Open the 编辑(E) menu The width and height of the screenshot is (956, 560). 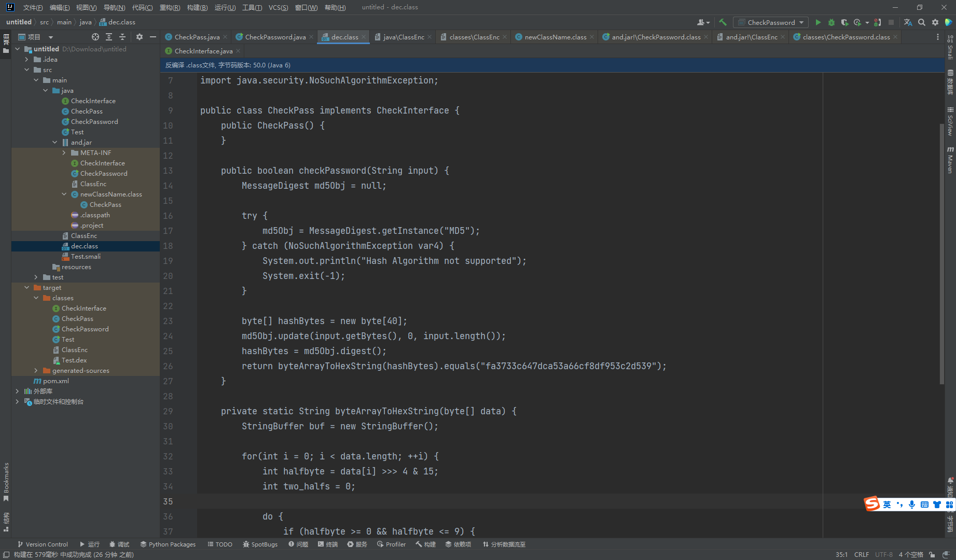[60, 7]
